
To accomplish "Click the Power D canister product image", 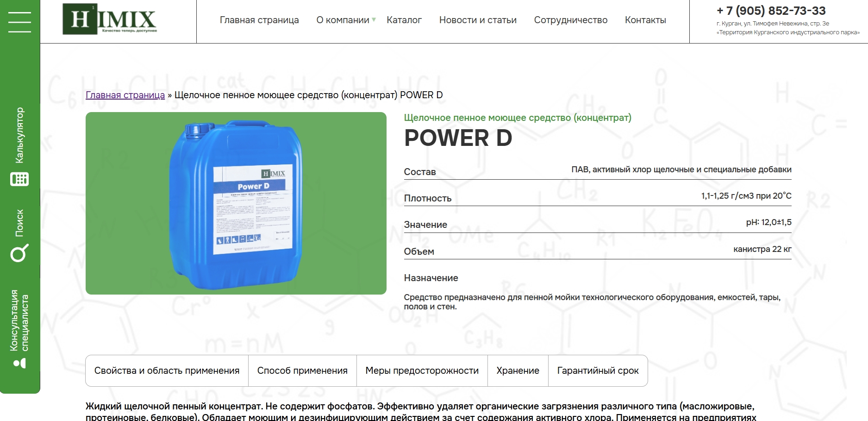I will point(236,203).
